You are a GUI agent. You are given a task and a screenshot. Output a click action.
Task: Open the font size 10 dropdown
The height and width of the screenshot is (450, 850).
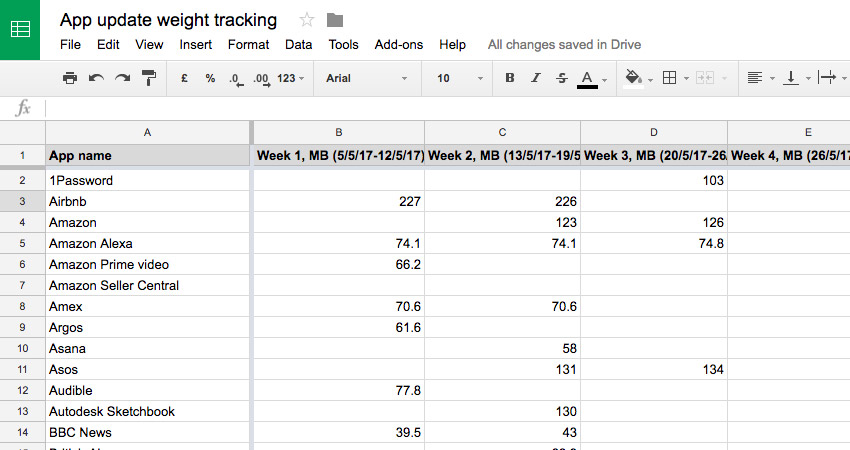[x=459, y=78]
